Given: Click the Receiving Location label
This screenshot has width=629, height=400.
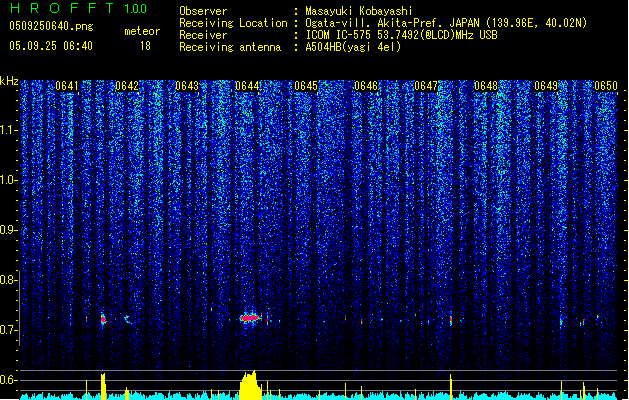Looking at the screenshot, I should (233, 23).
